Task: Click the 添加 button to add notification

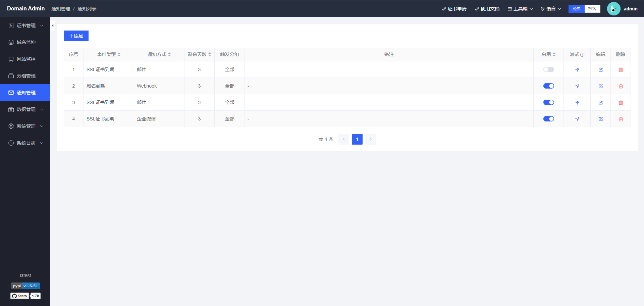Action: [x=76, y=36]
